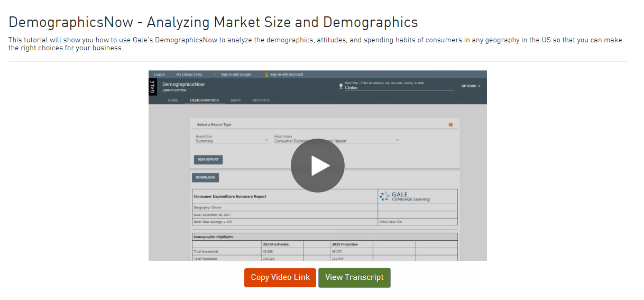644x300 pixels.
Task: Click the 'Demographic Highlights' table header
Action: click(325, 237)
